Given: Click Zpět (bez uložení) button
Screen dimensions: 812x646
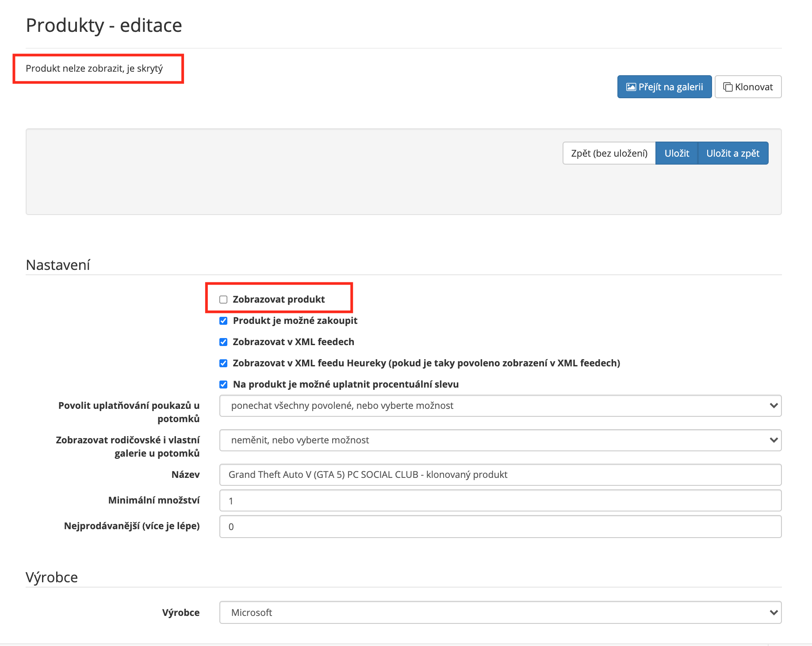Looking at the screenshot, I should pyautogui.click(x=609, y=153).
